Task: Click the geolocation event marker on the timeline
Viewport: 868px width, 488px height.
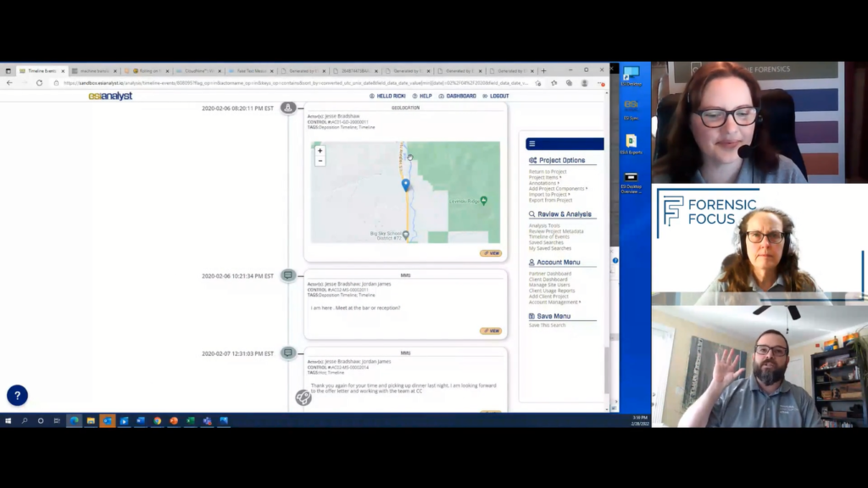Action: [x=288, y=108]
